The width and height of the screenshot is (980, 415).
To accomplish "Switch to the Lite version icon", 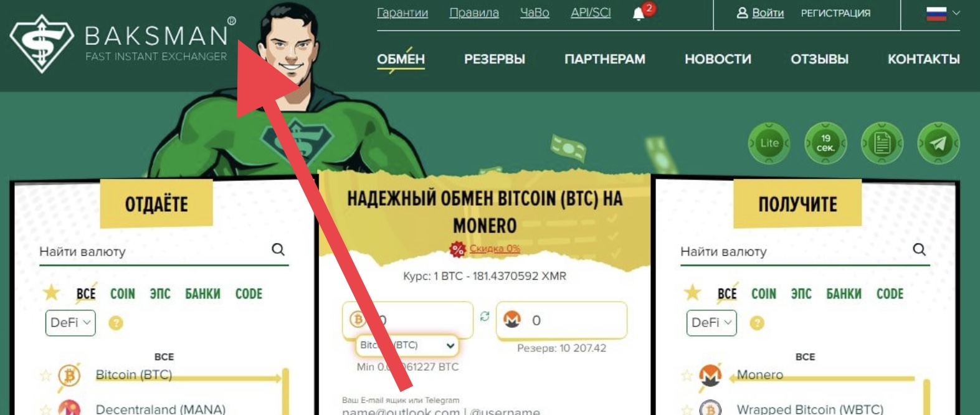I will click(769, 143).
